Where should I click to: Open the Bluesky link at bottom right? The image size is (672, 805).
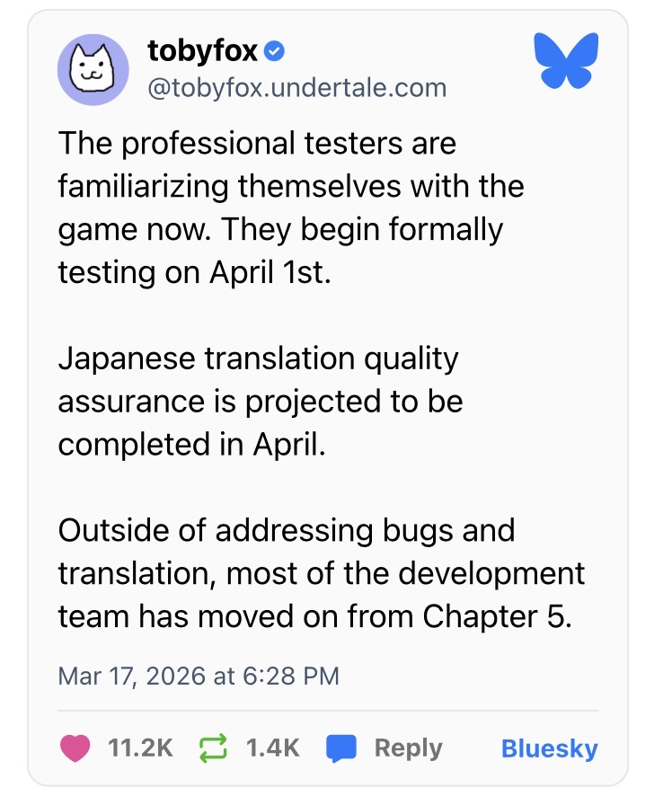[549, 748]
